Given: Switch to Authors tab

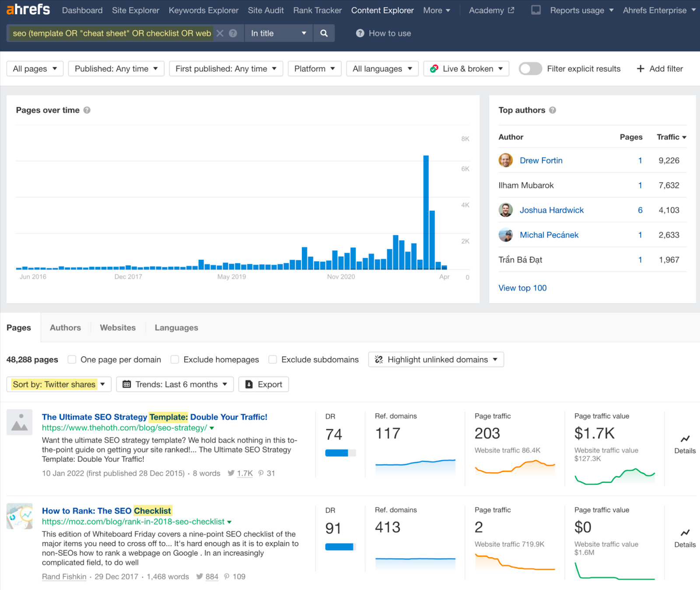Looking at the screenshot, I should 65,328.
